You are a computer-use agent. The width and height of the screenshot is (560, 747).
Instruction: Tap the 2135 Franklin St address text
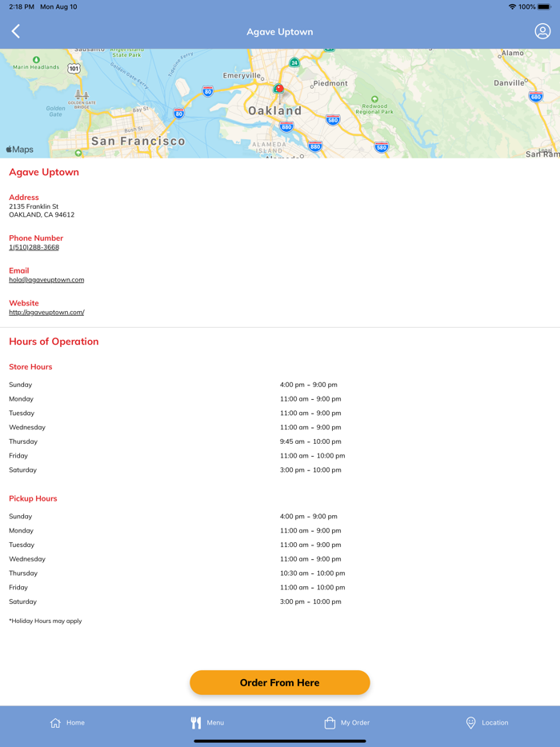click(x=34, y=206)
